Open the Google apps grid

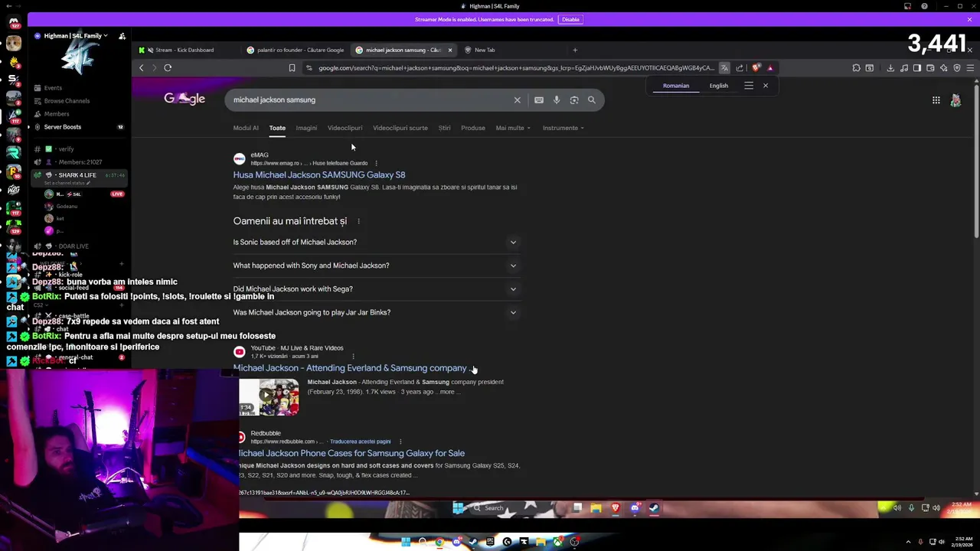(936, 100)
